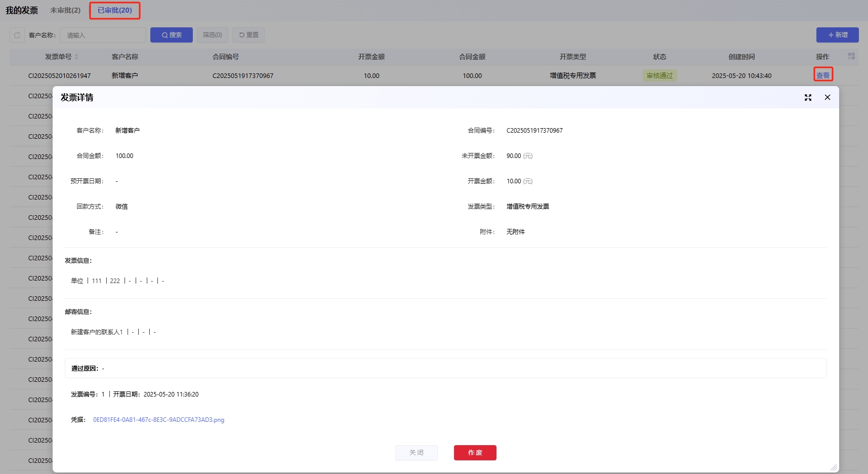Open the column settings grid icon

tap(851, 56)
